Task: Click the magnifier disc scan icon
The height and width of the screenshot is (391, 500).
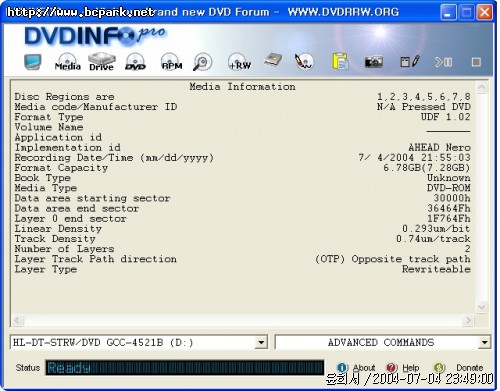Action: 202,62
